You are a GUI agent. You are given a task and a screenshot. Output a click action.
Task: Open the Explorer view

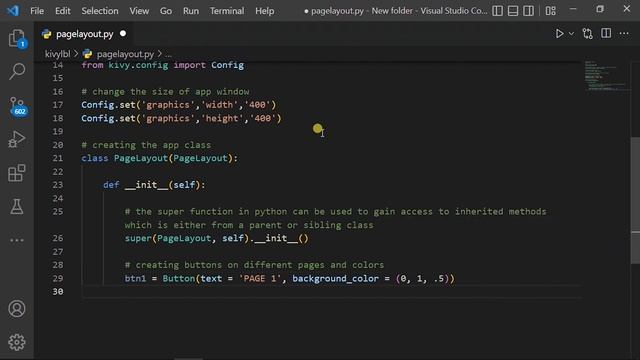(17, 39)
